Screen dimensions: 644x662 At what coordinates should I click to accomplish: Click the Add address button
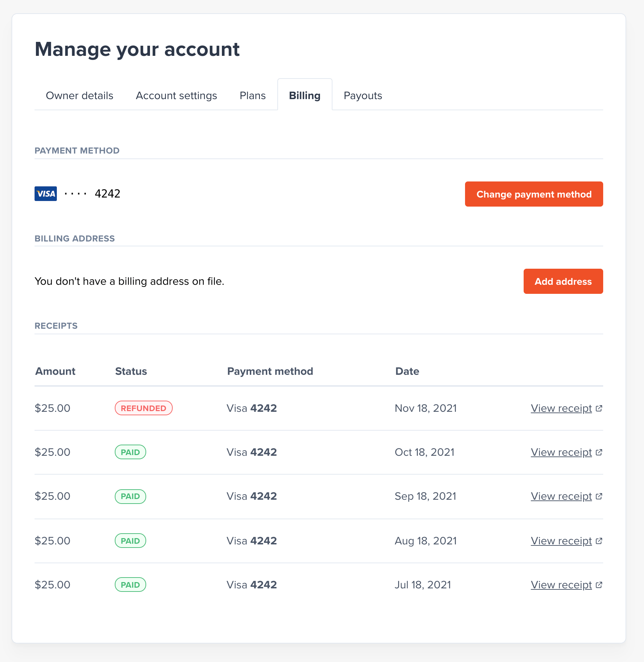(563, 281)
